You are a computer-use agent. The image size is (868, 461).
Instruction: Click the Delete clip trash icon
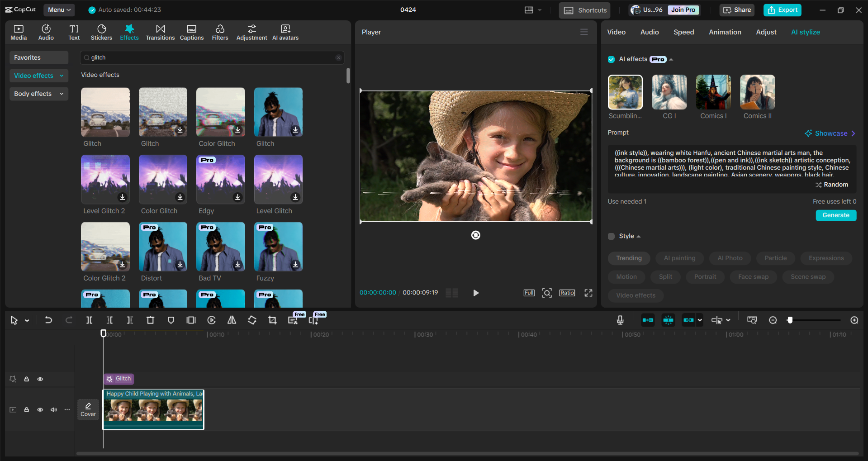150,320
